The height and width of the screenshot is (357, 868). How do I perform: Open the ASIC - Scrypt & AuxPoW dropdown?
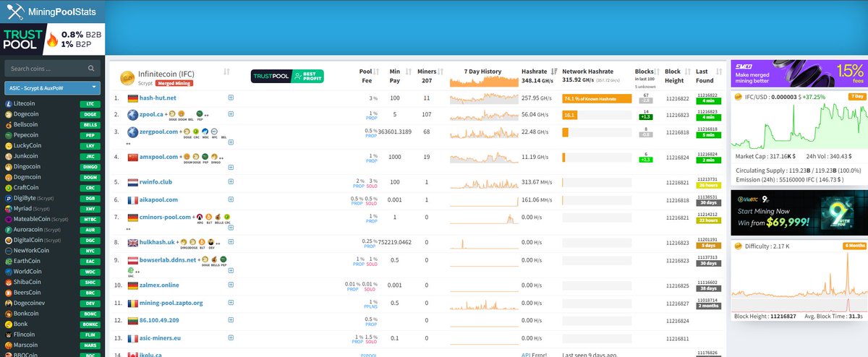pos(52,87)
